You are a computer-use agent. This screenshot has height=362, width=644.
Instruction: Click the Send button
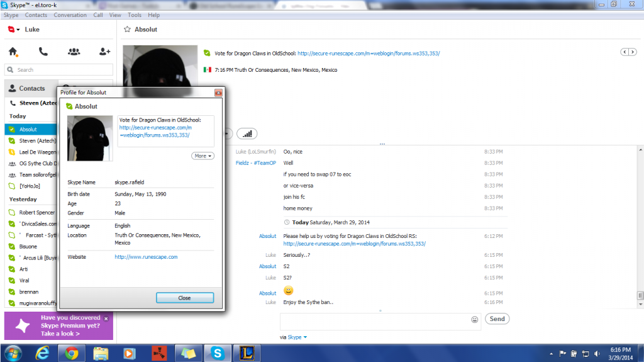[497, 319]
